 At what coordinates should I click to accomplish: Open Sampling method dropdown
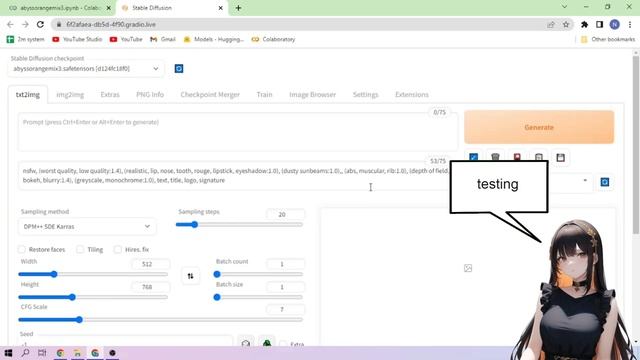[87, 227]
